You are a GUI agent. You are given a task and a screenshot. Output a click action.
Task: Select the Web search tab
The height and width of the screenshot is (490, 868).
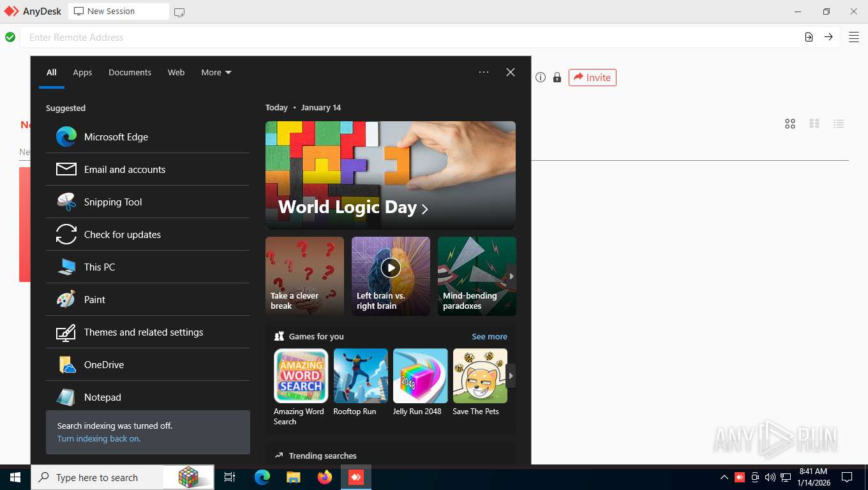click(x=176, y=72)
